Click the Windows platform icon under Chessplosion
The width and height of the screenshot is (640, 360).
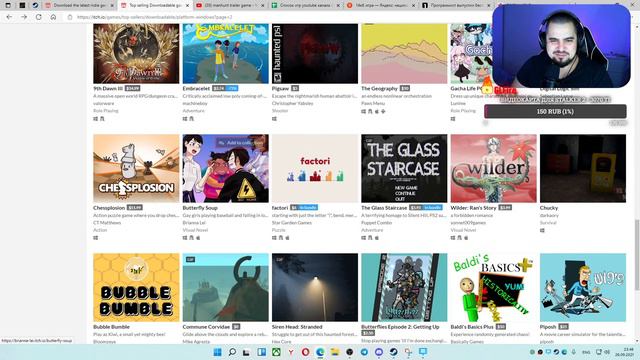coord(96,238)
